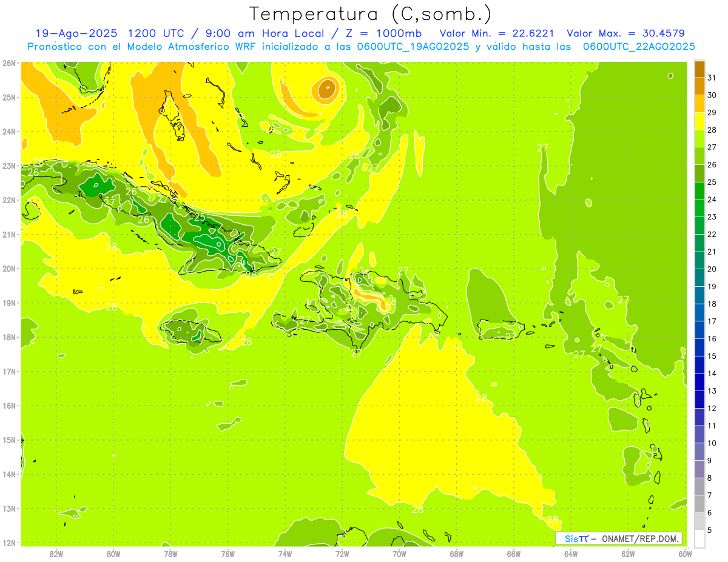Viewport: 728px width, 562px height.
Task: Click the 24N latitude axis label
Action: point(8,132)
